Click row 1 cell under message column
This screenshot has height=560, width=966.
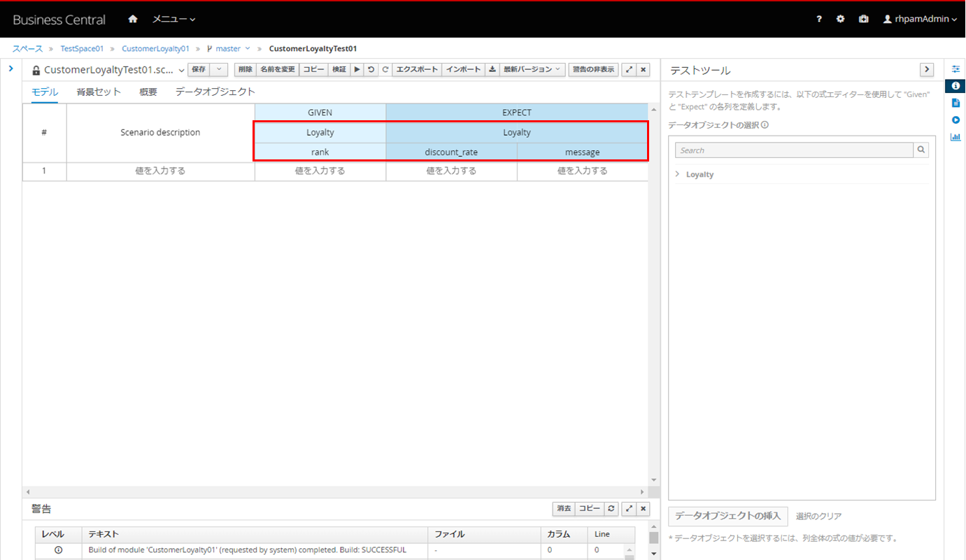pos(583,171)
